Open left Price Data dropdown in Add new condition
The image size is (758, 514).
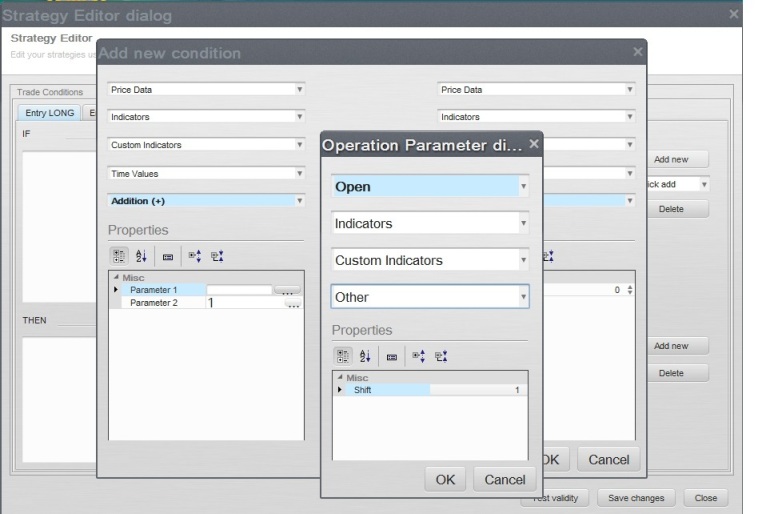tap(300, 89)
